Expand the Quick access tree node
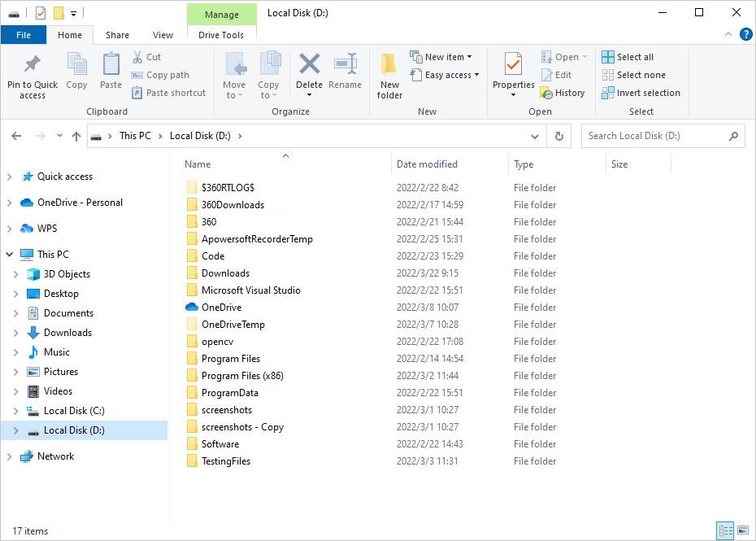 (10, 177)
